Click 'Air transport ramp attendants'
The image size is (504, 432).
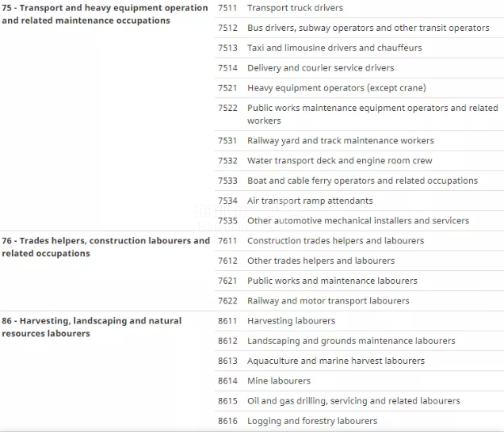tap(310, 201)
